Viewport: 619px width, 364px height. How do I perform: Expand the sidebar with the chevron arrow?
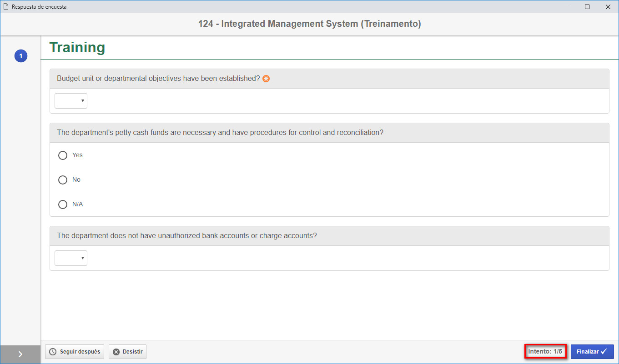(x=20, y=354)
